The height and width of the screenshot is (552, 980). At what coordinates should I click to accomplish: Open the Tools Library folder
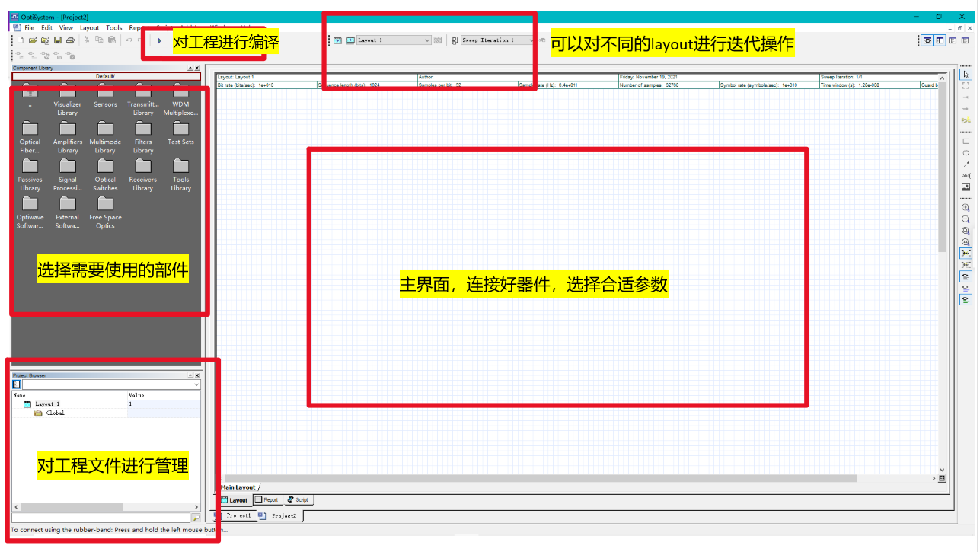180,175
